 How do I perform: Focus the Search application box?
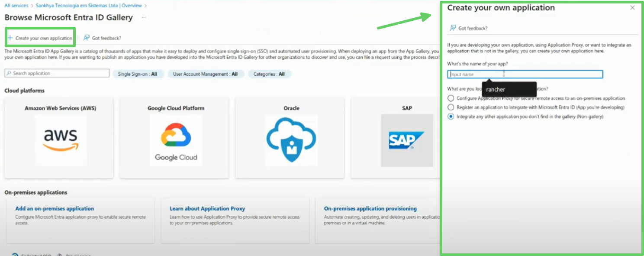click(57, 74)
